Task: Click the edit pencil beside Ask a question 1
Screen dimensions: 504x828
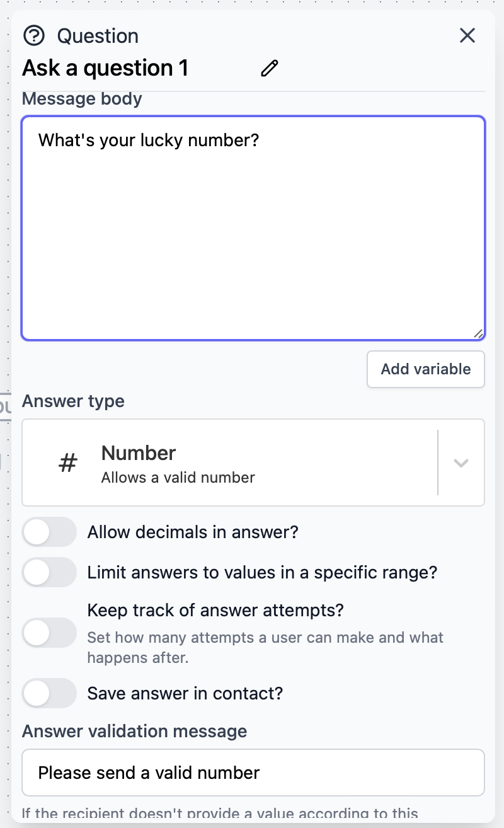Action: [269, 67]
